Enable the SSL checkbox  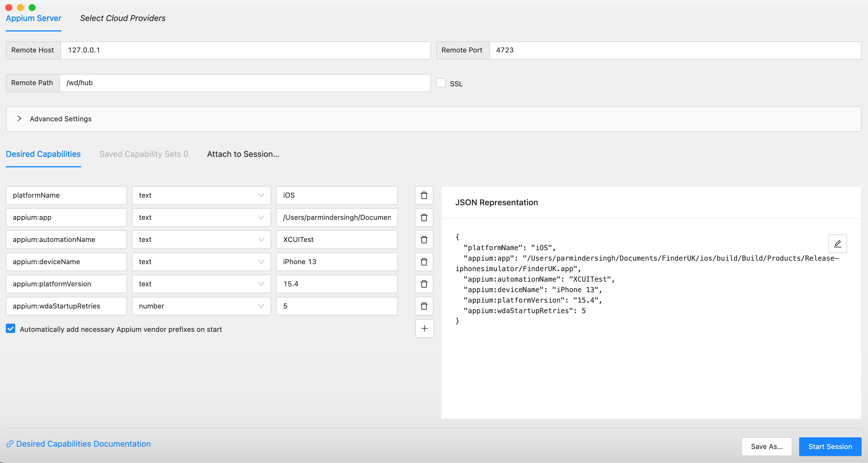tap(441, 83)
